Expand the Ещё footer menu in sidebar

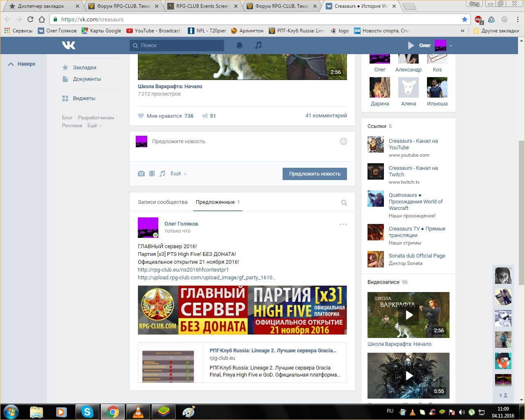coord(94,126)
